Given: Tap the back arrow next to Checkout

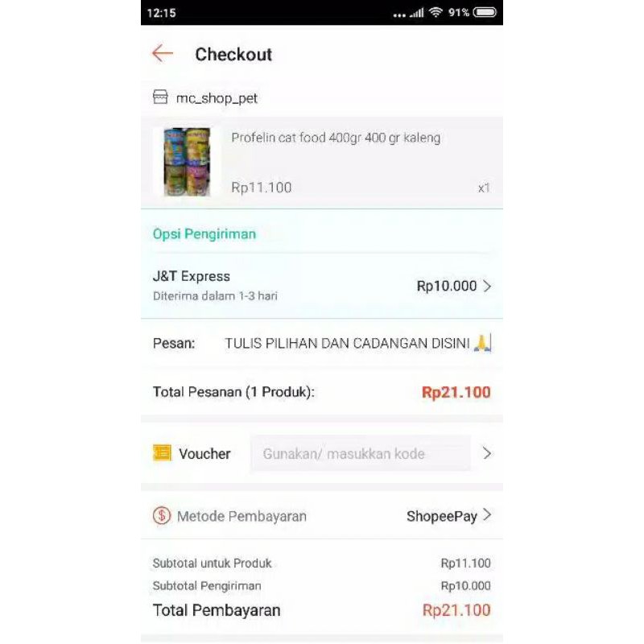Looking at the screenshot, I should tap(163, 53).
